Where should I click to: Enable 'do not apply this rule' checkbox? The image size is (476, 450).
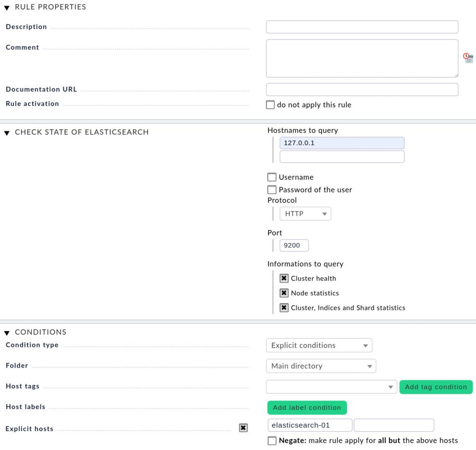pos(270,105)
